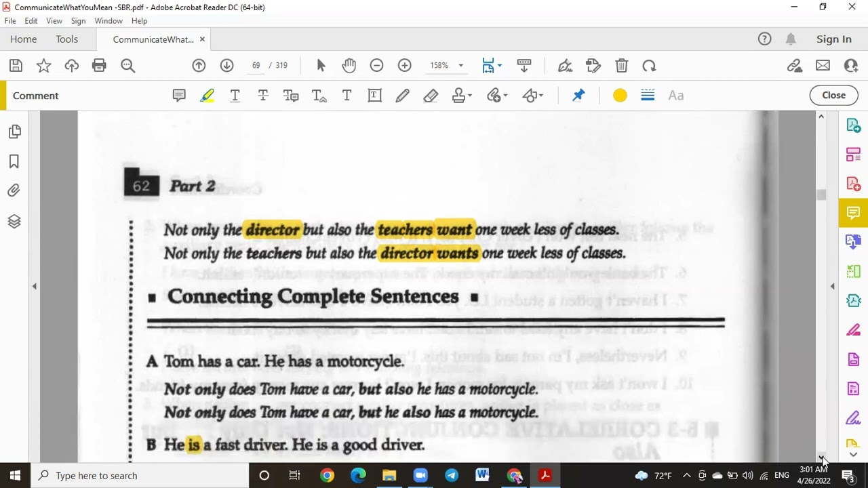868x488 pixels.
Task: Click the page number field showing 69
Action: (256, 66)
